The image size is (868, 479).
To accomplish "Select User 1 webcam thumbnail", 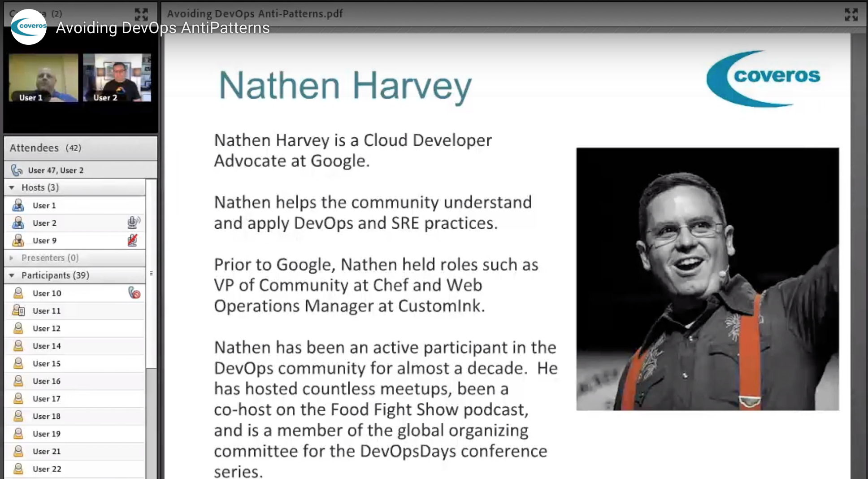I will coord(43,78).
